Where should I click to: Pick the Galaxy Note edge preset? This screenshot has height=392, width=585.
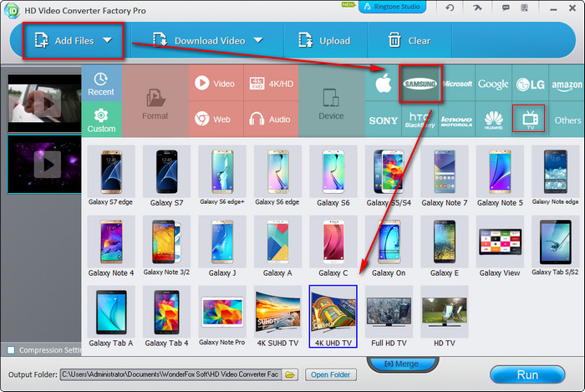tap(556, 176)
